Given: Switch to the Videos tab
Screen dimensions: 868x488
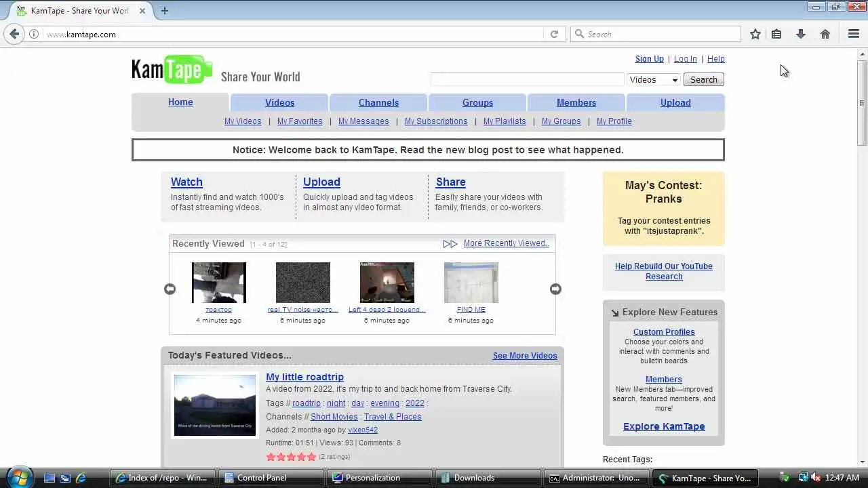Looking at the screenshot, I should [279, 102].
